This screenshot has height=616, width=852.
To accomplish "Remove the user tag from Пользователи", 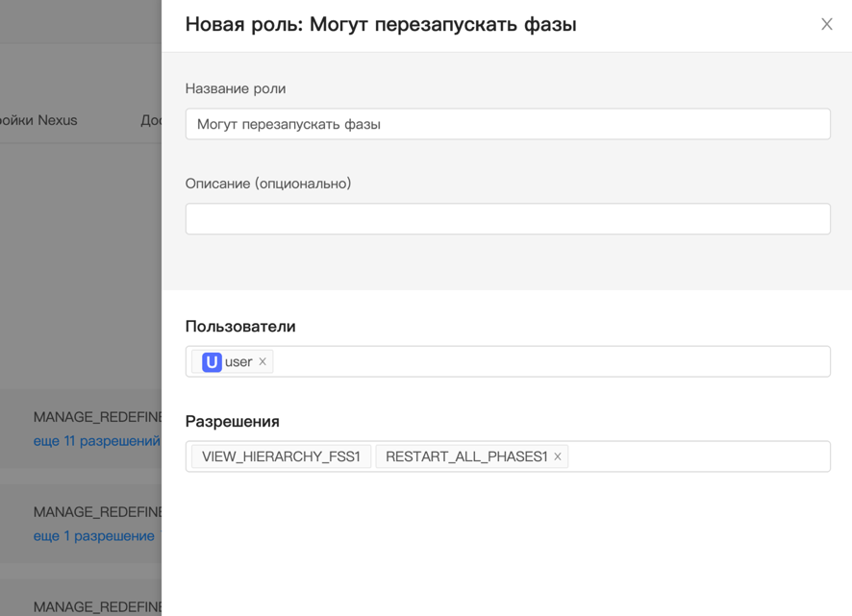I will pyautogui.click(x=263, y=362).
